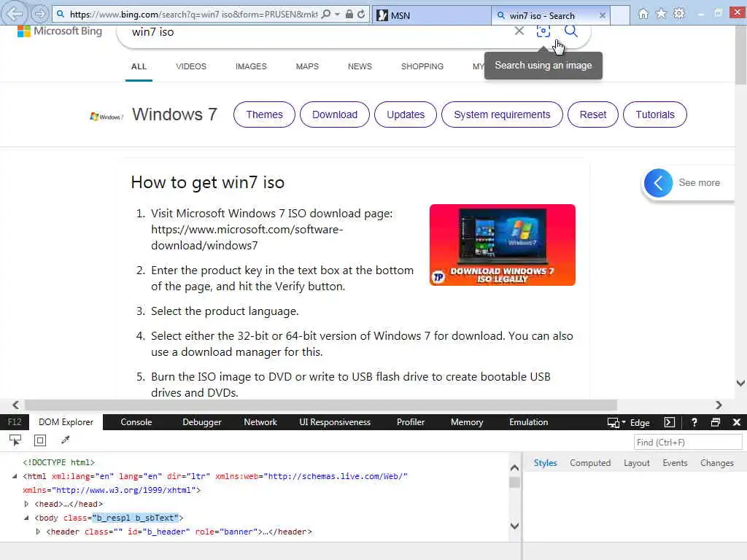The width and height of the screenshot is (747, 560).
Task: Open the Download Windows 7 ISO legally thumbnail
Action: tap(502, 245)
